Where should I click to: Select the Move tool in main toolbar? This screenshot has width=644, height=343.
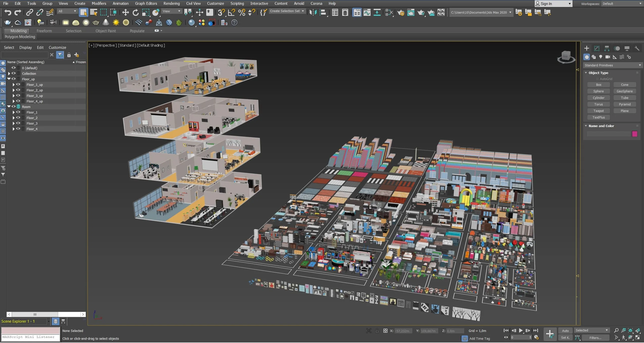pyautogui.click(x=125, y=12)
